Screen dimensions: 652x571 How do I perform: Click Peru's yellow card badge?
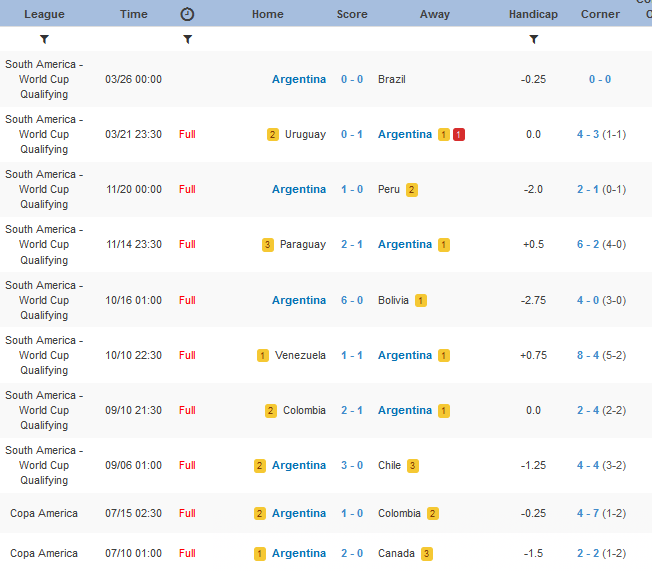click(x=411, y=189)
